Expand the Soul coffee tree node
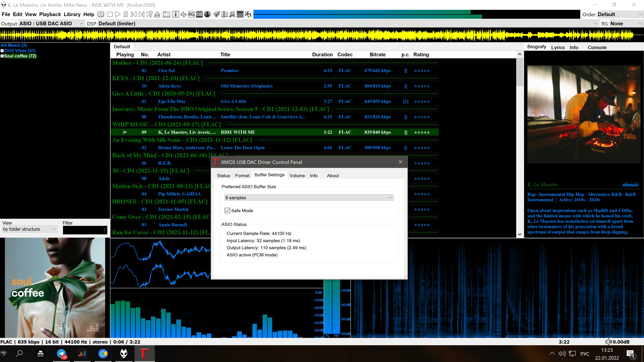The height and width of the screenshot is (362, 644). [2, 56]
